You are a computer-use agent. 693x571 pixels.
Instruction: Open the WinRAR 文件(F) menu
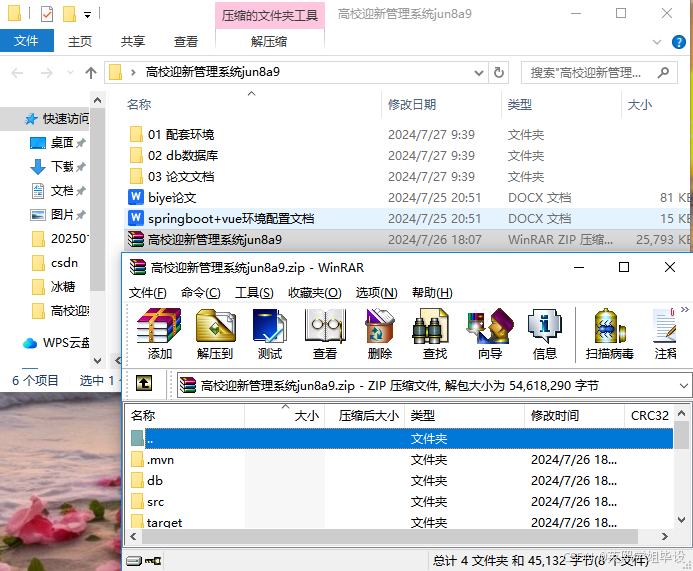[148, 293]
